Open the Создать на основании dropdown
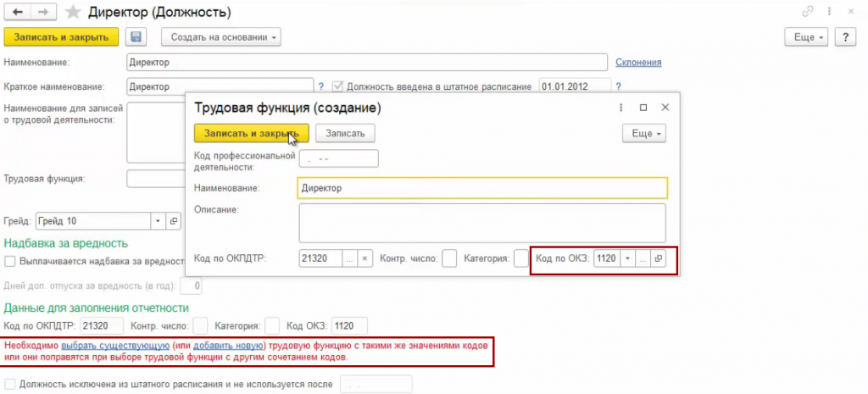 coord(220,37)
